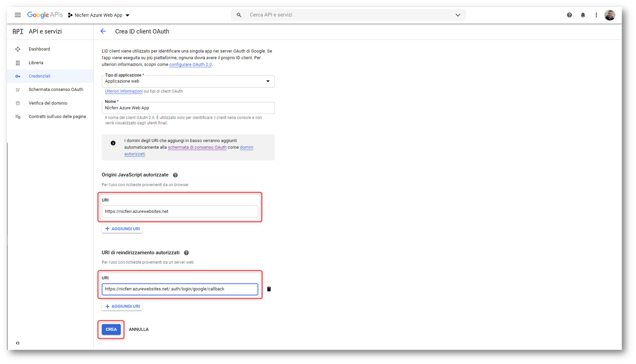Click the API e servizi header icon
This screenshot has height=364, width=636.
coord(18,31)
